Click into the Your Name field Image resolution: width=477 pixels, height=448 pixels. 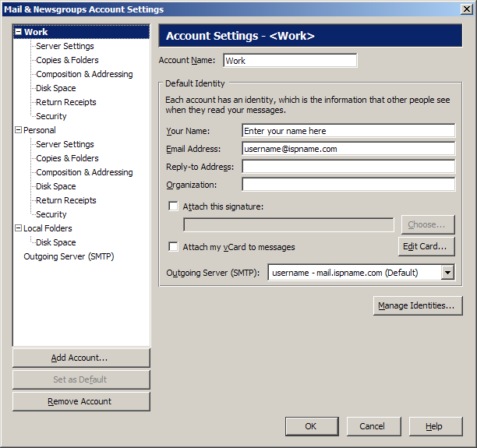[348, 131]
